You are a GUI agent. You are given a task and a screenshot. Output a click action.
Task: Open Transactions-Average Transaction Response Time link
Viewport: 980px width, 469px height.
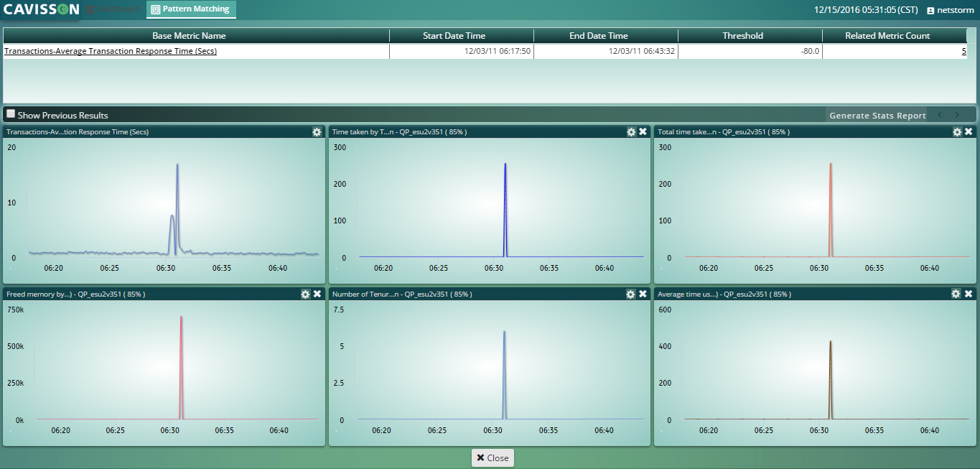pos(111,51)
